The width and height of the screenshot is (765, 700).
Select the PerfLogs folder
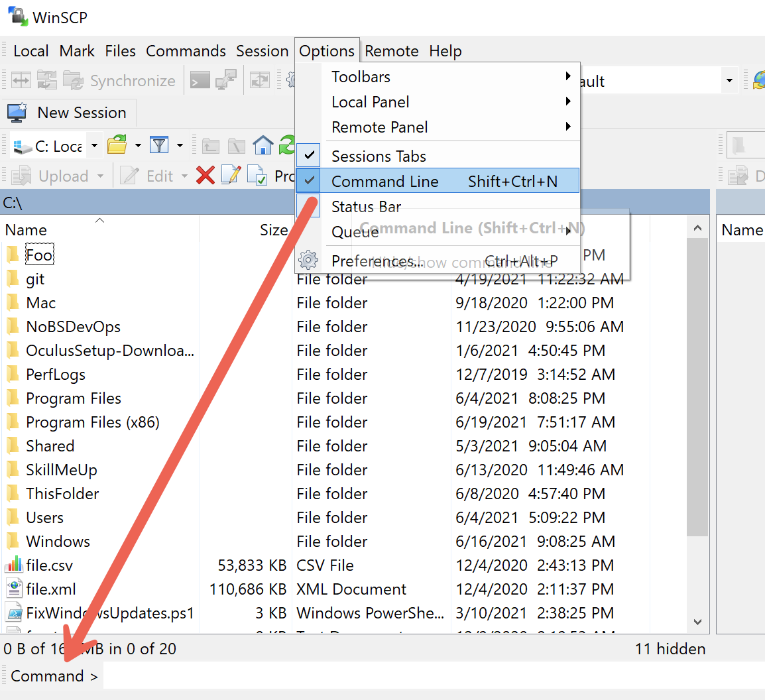[x=56, y=374]
